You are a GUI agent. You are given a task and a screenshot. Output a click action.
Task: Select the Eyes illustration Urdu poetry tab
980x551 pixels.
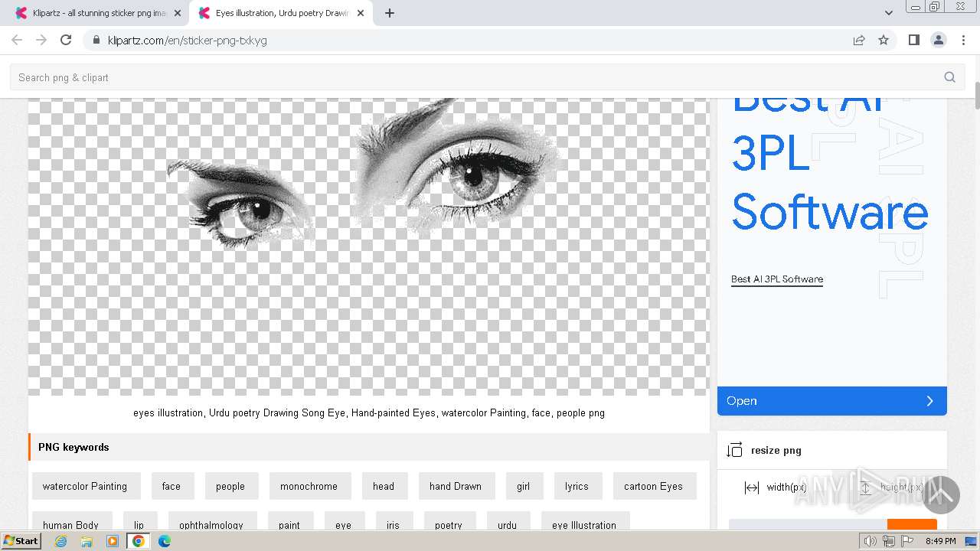[280, 13]
